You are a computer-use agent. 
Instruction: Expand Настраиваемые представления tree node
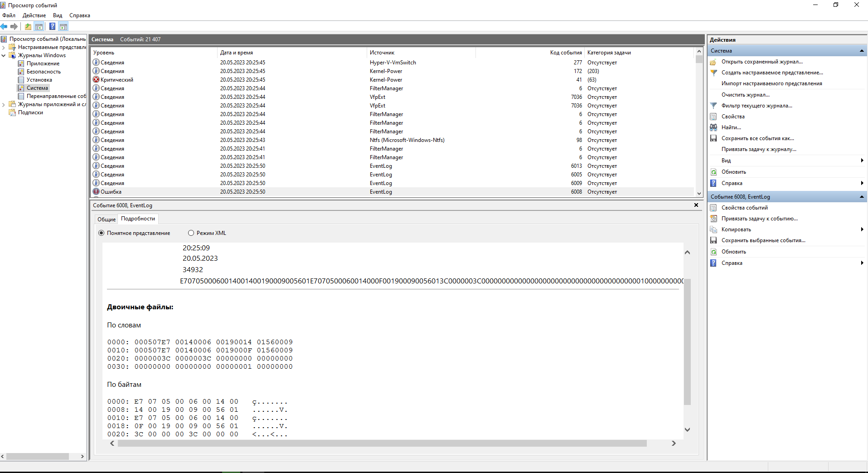(x=4, y=47)
